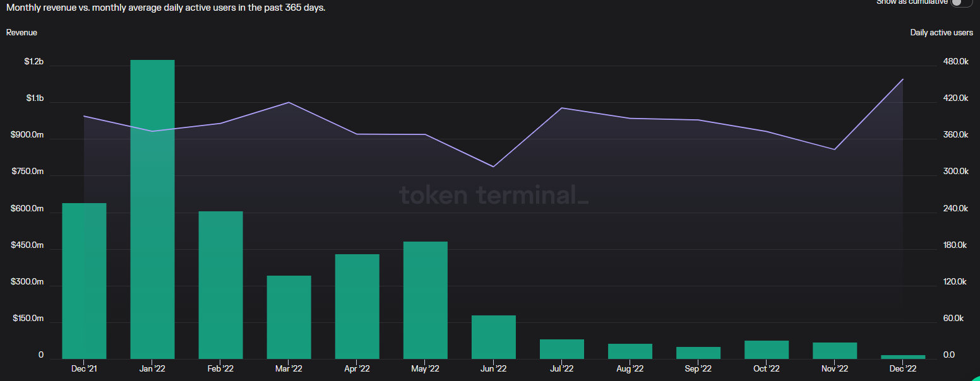Click the Sep '22 x-axis label
980x381 pixels.
tap(698, 369)
